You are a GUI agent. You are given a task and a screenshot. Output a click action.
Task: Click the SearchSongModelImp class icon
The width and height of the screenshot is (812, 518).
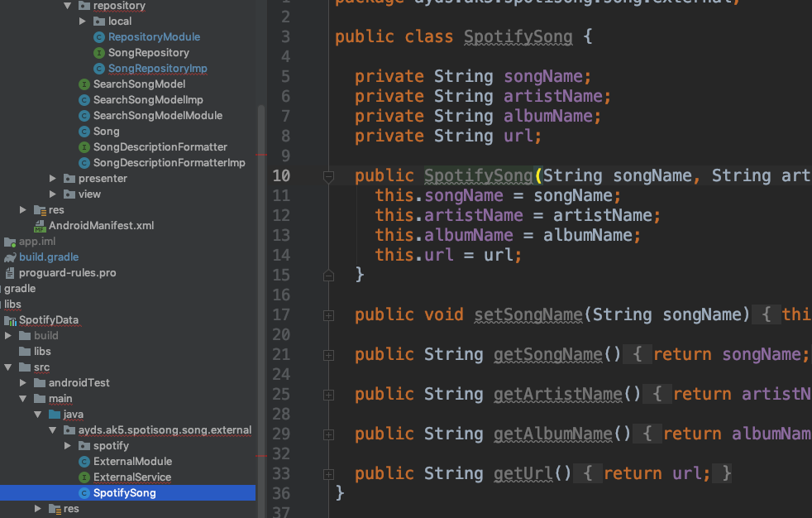[x=84, y=100]
